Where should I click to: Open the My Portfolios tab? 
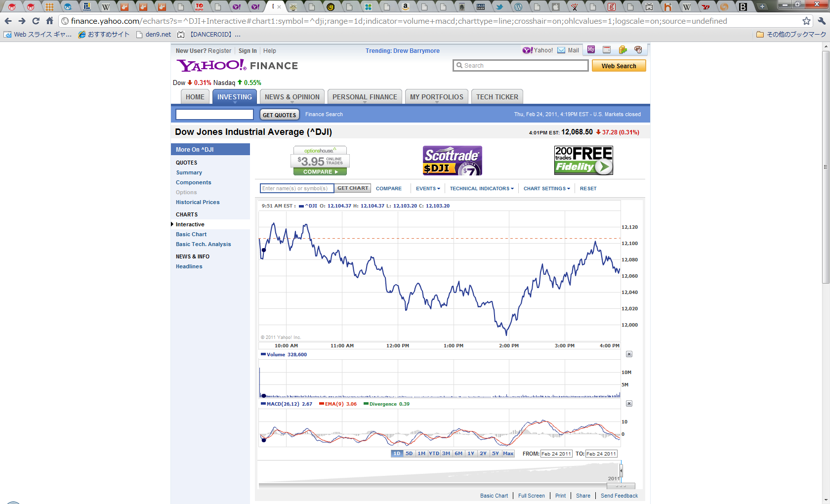[437, 97]
